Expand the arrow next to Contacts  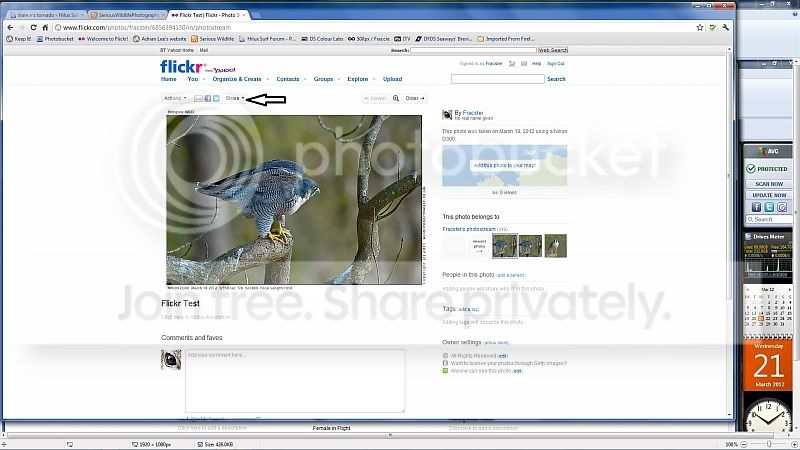[305, 80]
